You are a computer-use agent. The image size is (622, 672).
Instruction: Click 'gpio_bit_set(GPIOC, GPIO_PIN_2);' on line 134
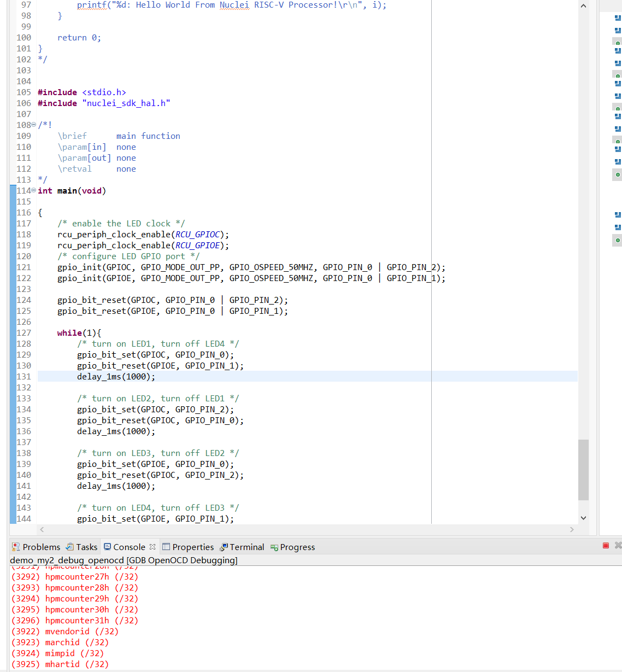(x=155, y=409)
